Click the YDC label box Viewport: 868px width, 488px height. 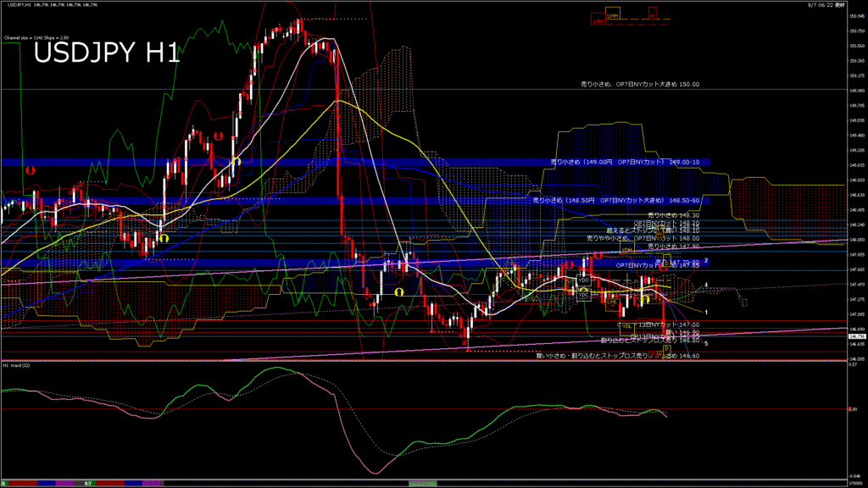pyautogui.click(x=584, y=297)
